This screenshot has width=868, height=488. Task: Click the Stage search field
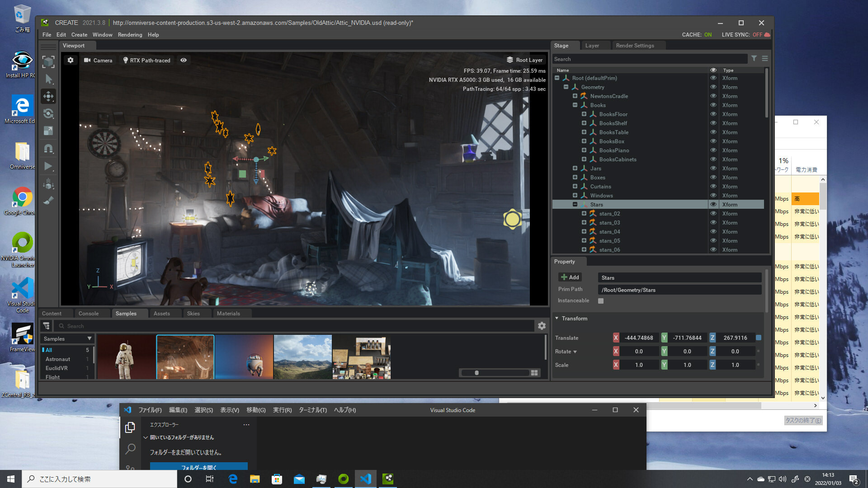point(649,59)
